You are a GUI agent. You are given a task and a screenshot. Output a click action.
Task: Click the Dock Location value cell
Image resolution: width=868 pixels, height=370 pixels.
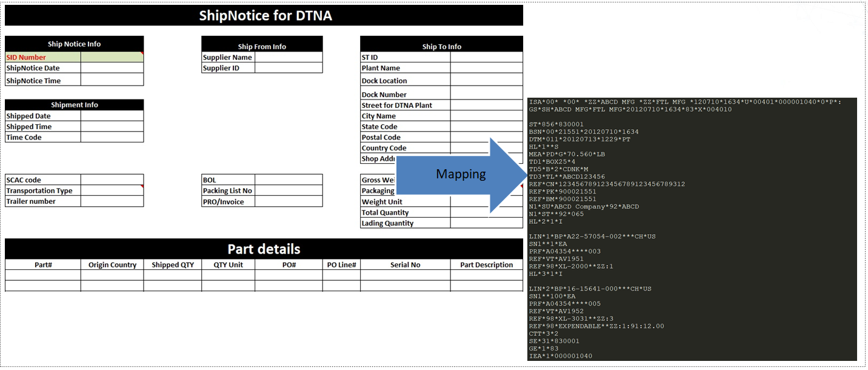(x=486, y=80)
